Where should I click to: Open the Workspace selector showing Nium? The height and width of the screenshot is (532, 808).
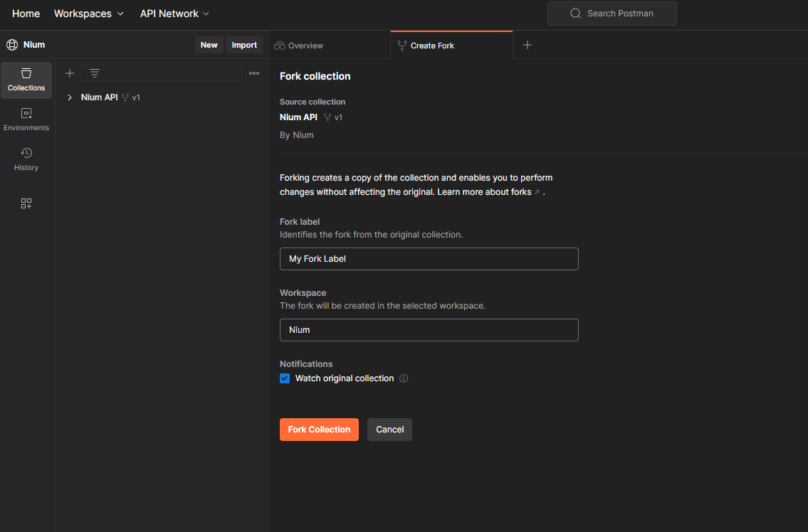coord(429,330)
